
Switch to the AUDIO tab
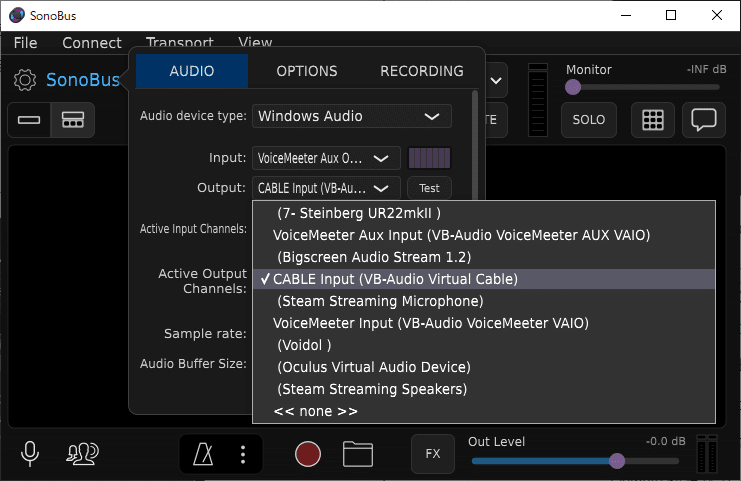192,71
